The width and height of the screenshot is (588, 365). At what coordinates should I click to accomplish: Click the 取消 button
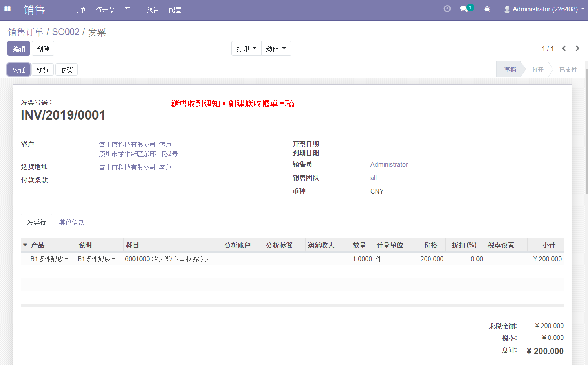click(66, 70)
